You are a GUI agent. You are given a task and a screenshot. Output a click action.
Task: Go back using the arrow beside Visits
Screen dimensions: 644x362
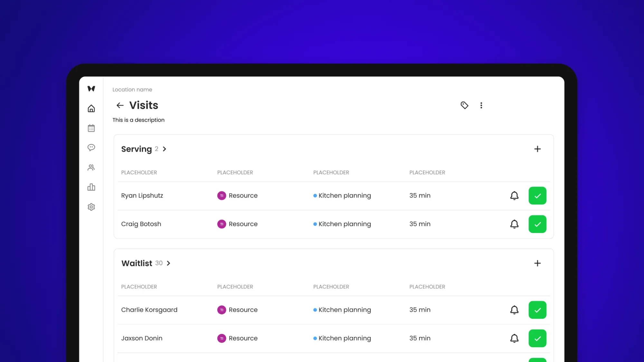click(x=120, y=105)
